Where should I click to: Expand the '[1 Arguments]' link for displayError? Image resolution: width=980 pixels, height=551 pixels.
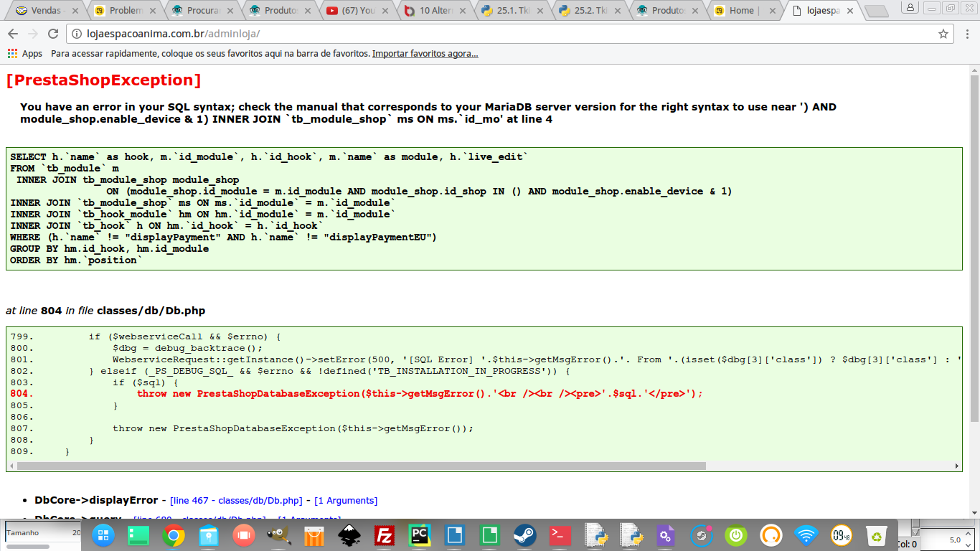pyautogui.click(x=346, y=501)
